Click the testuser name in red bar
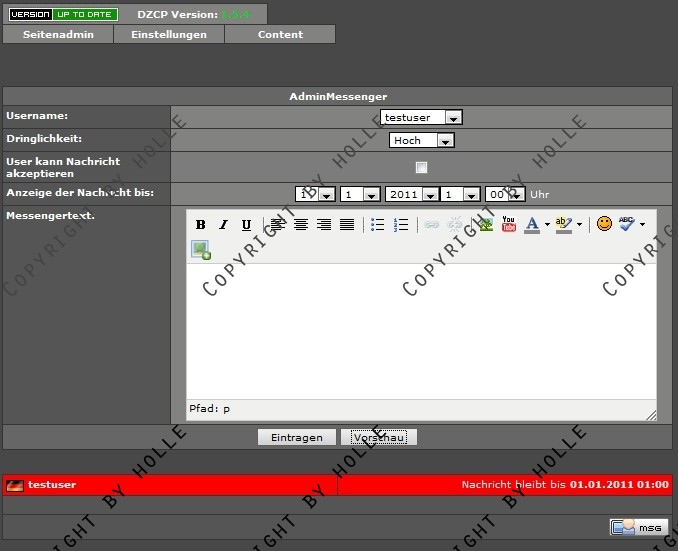 click(52, 484)
